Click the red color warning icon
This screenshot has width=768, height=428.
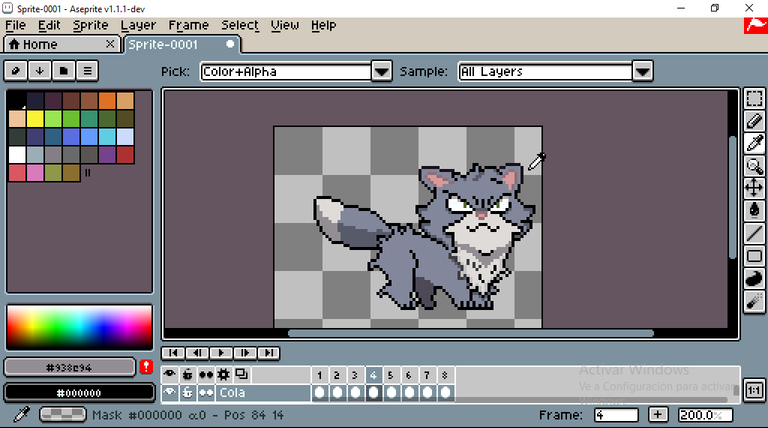pyautogui.click(x=146, y=367)
